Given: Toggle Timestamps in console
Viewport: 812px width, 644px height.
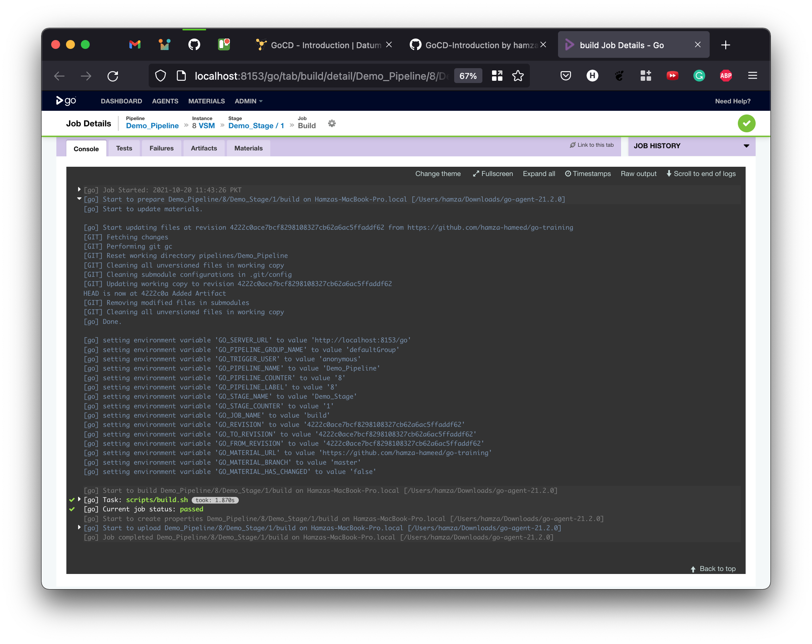Looking at the screenshot, I should tap(588, 173).
